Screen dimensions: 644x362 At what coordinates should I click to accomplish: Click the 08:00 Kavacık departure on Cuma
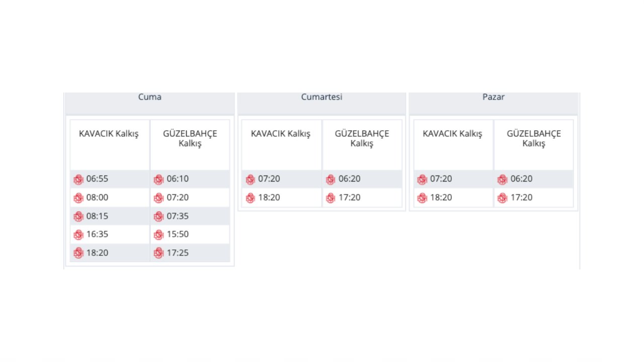click(97, 198)
